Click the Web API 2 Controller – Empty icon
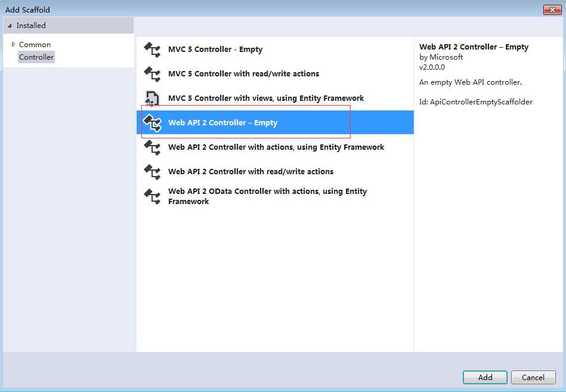 pyautogui.click(x=152, y=123)
